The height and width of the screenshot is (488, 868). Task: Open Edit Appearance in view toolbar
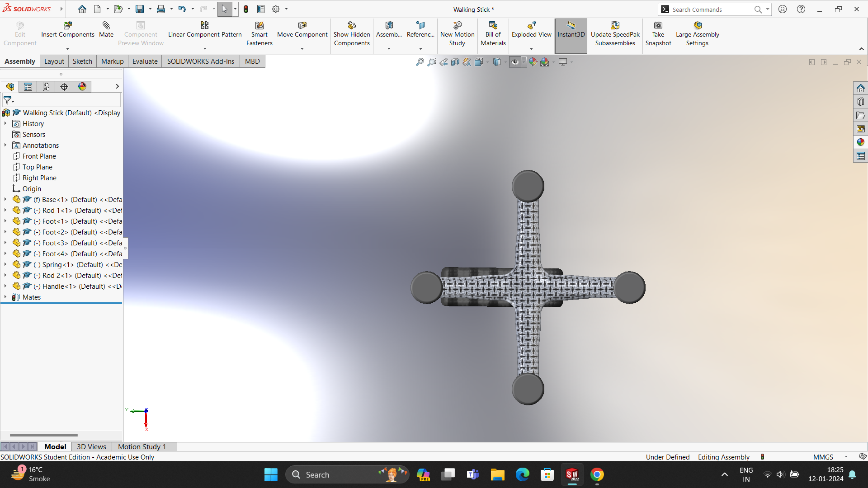533,62
